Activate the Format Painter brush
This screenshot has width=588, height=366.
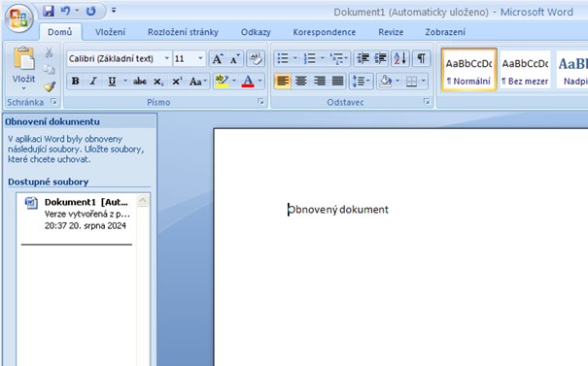click(50, 86)
